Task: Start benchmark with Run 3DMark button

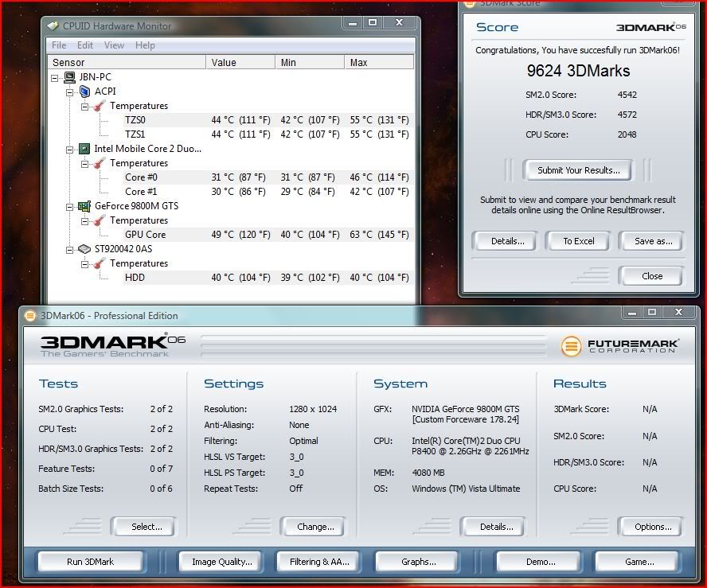Action: coord(90,562)
